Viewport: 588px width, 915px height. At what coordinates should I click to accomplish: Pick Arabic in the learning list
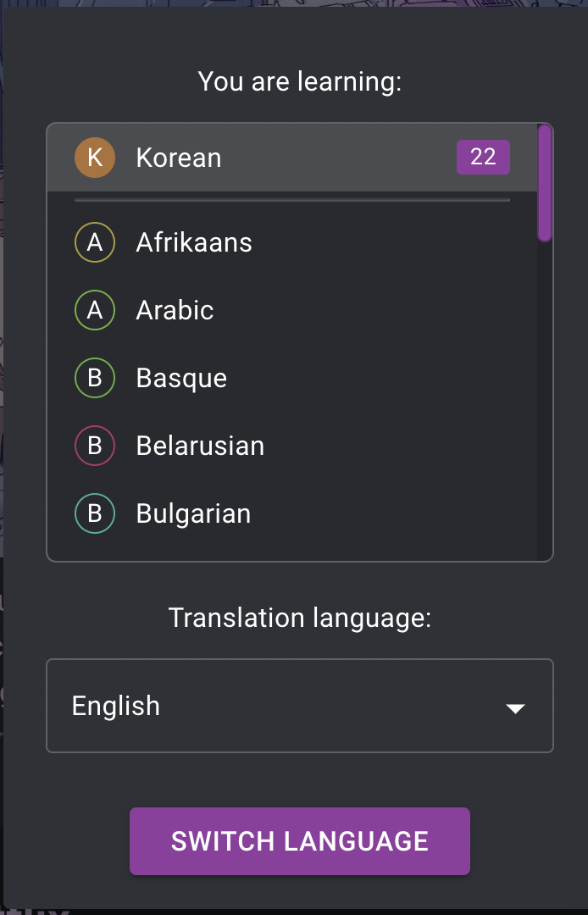(292, 310)
